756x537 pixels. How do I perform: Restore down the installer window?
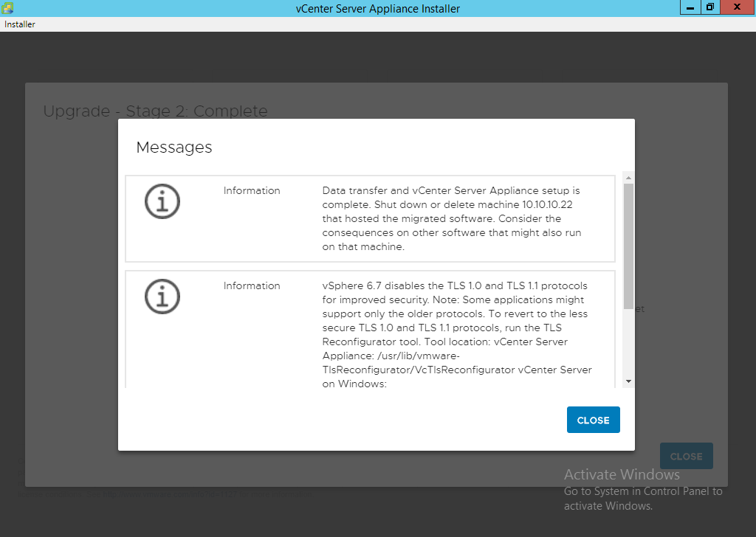click(x=710, y=7)
